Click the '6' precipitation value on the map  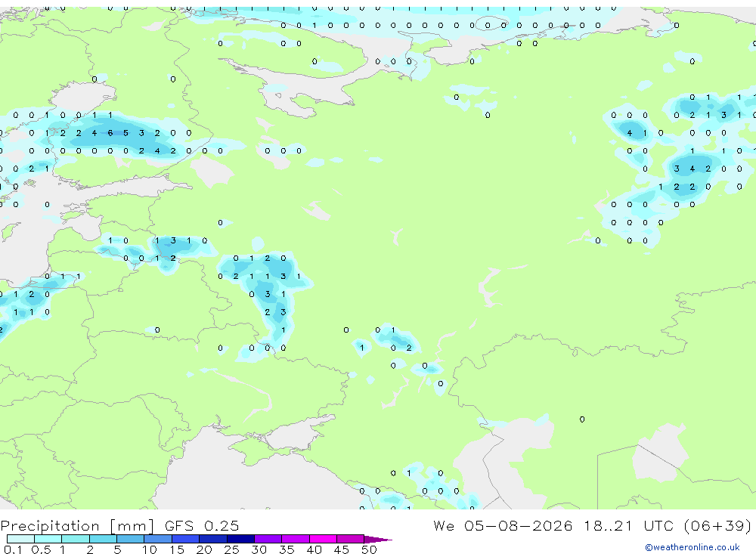pos(110,132)
